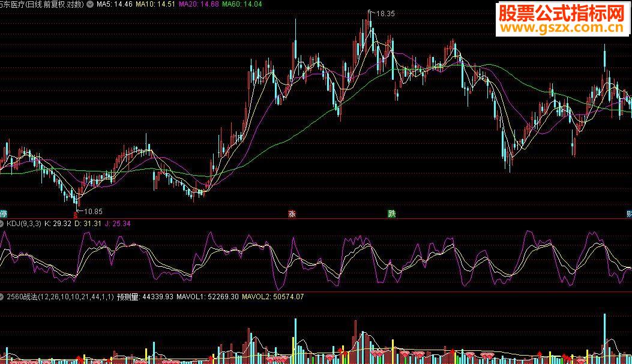The image size is (632, 364).
Task: Click the D: 31.31 value
Action: pos(88,224)
